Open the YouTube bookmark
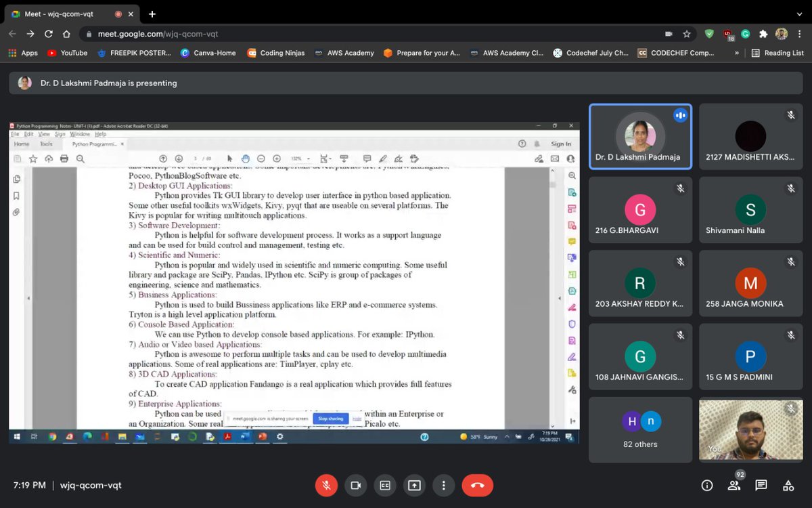812x508 pixels. [68, 53]
